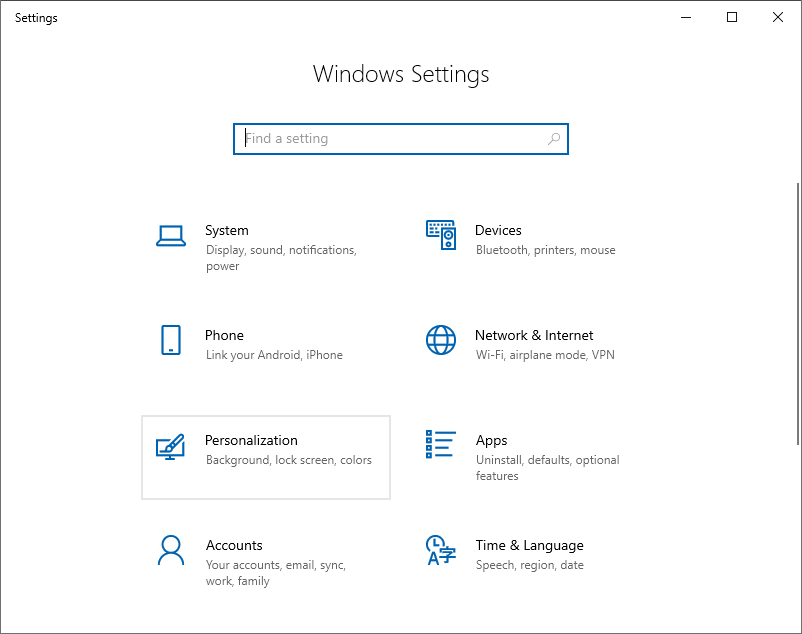Open Time & Language title

529,546
